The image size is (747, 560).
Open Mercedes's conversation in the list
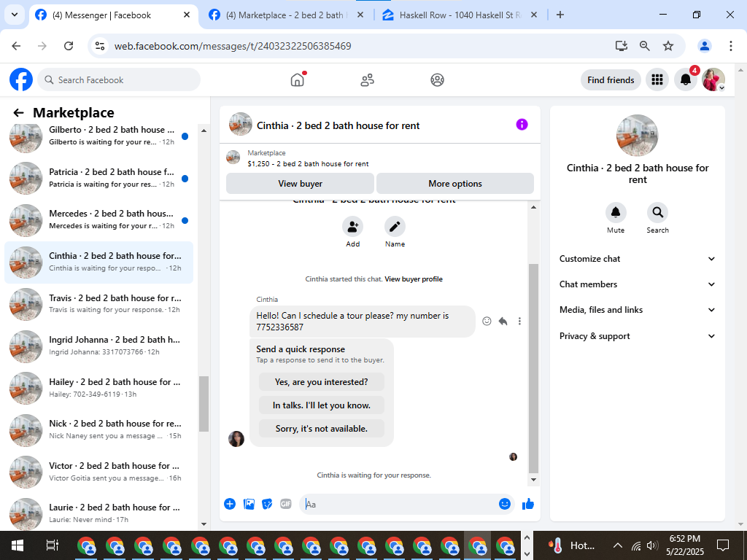[99, 220]
